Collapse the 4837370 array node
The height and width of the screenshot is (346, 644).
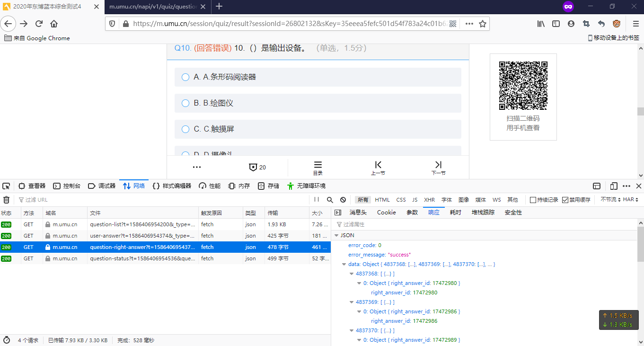click(352, 330)
